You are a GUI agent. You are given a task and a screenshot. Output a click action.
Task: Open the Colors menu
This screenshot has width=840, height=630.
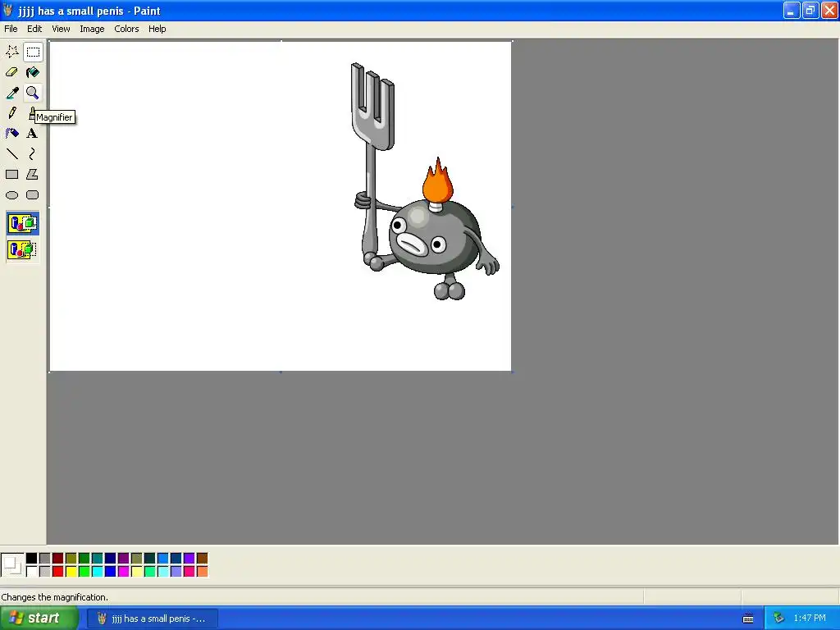(x=126, y=29)
